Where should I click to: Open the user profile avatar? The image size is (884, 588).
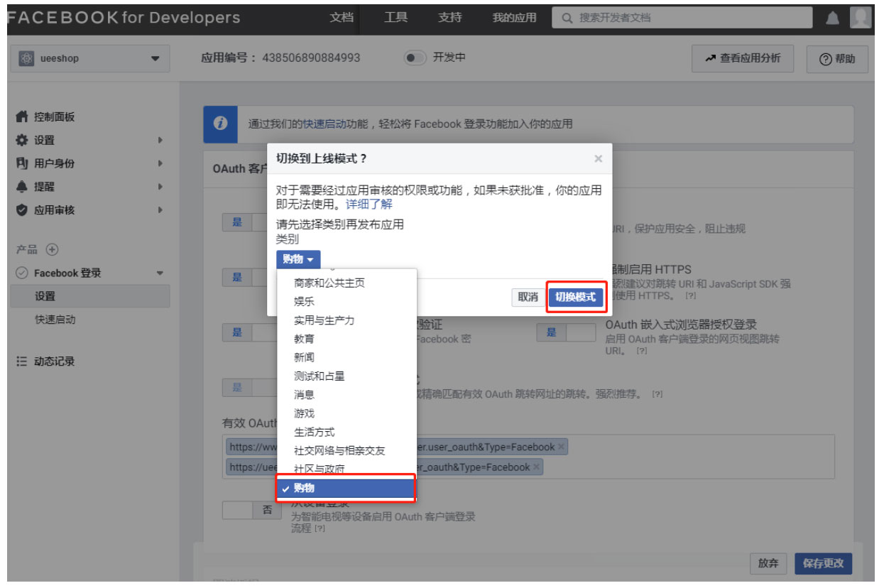pos(861,18)
